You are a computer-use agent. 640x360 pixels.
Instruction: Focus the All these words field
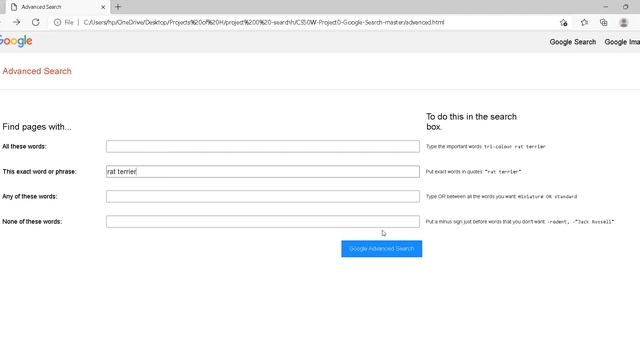[262, 147]
